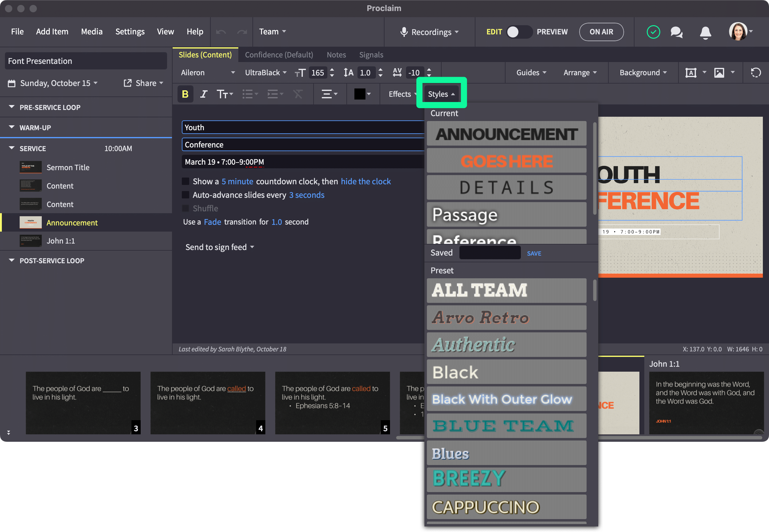This screenshot has width=769, height=532.
Task: Switch to the Signals tab
Action: (x=371, y=55)
